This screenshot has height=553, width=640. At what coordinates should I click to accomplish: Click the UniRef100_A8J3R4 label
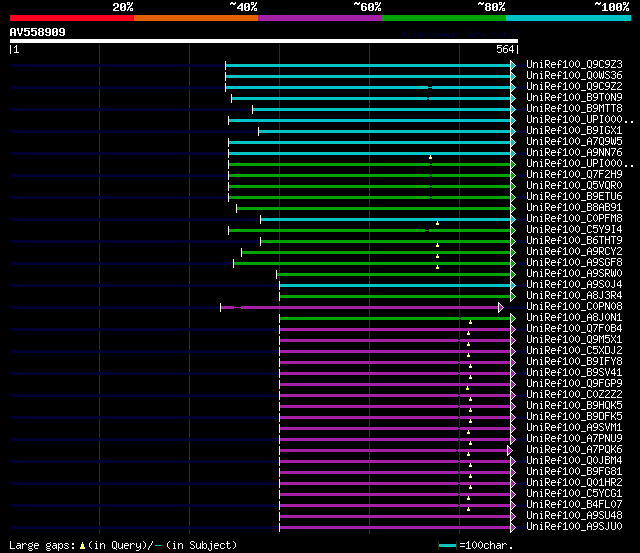tap(574, 296)
